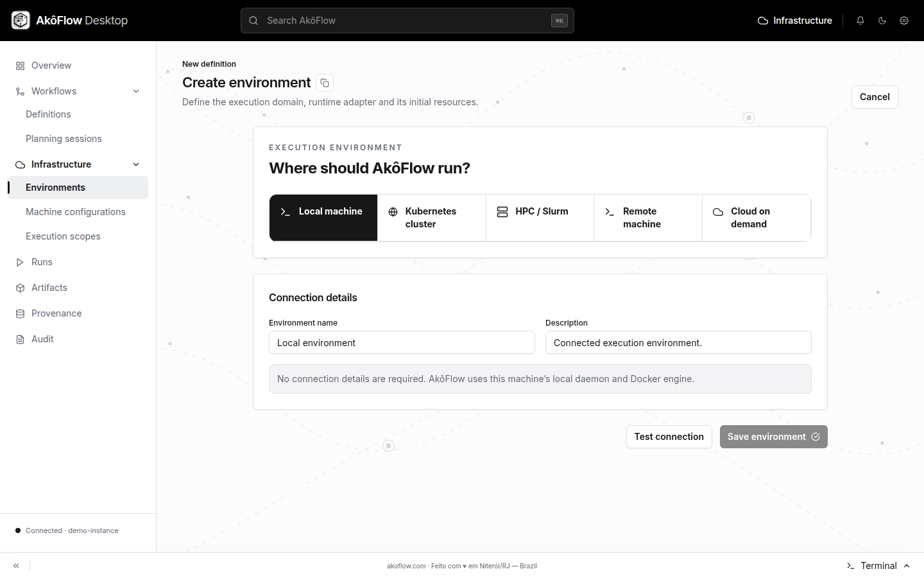Click the Workflows branch icon
Viewport: 924px width, 578px height.
coord(20,91)
